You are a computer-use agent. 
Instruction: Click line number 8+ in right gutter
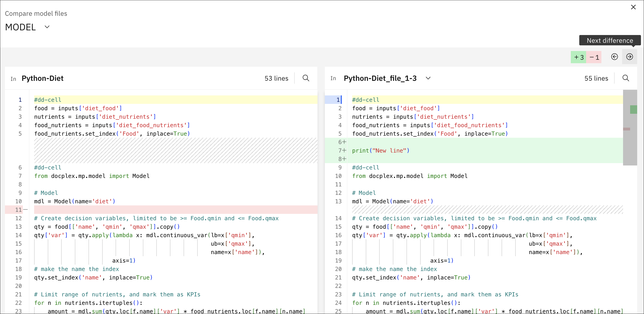coord(342,159)
